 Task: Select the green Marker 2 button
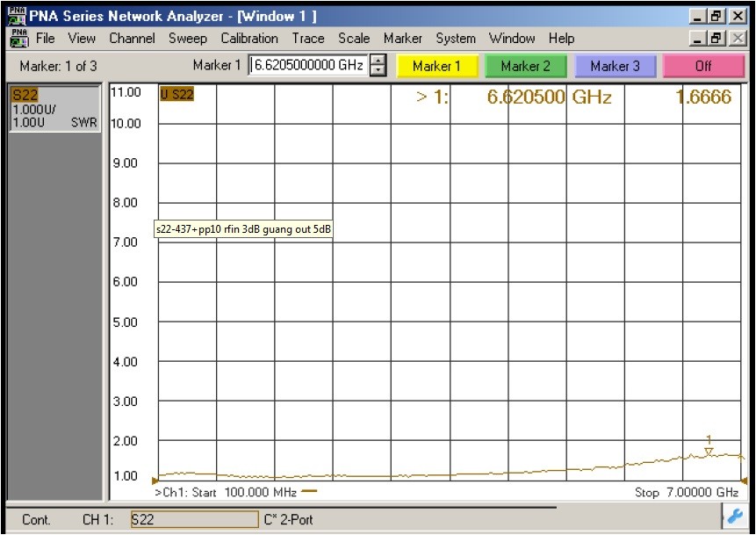tap(526, 66)
